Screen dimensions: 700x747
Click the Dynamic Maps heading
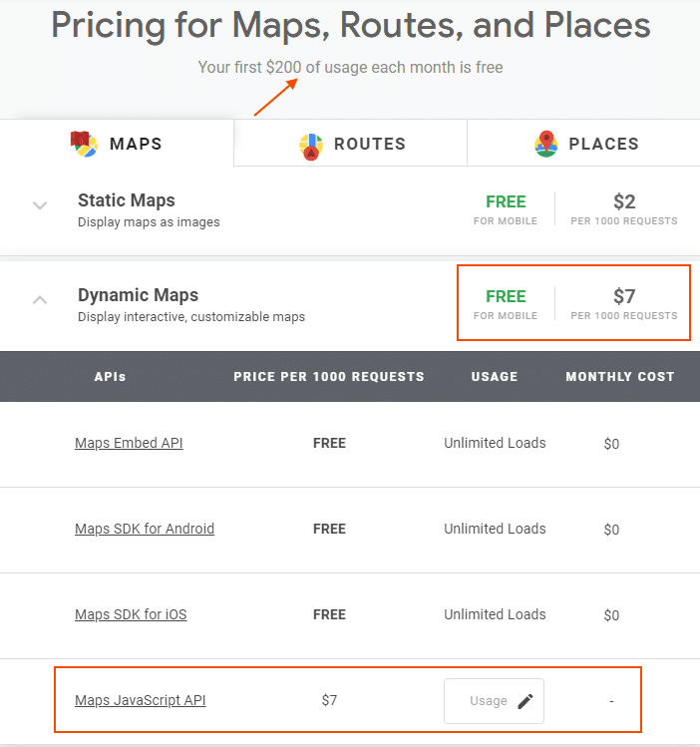pyautogui.click(x=138, y=295)
